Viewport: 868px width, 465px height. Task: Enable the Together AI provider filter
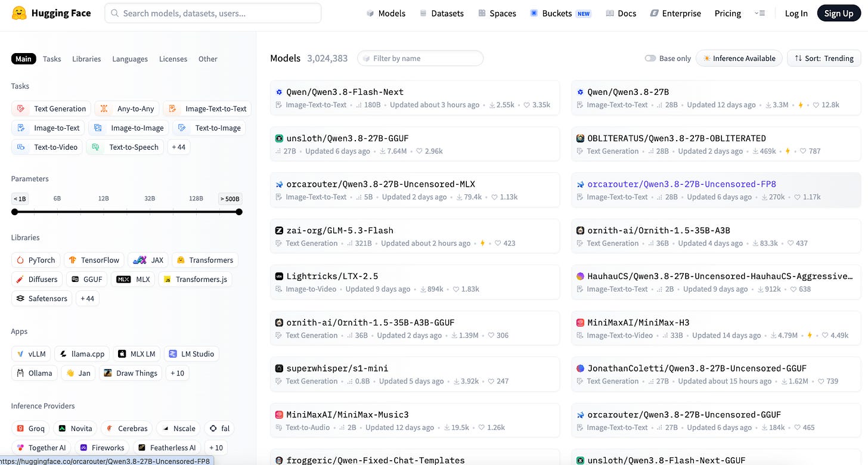[41, 447]
